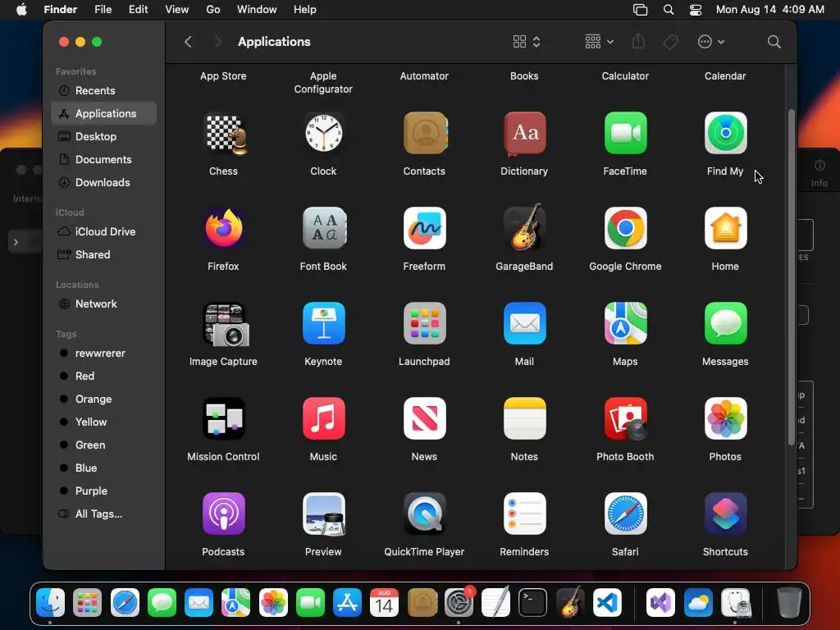This screenshot has height=630, width=840.
Task: Open the Go menu
Action: tap(213, 10)
